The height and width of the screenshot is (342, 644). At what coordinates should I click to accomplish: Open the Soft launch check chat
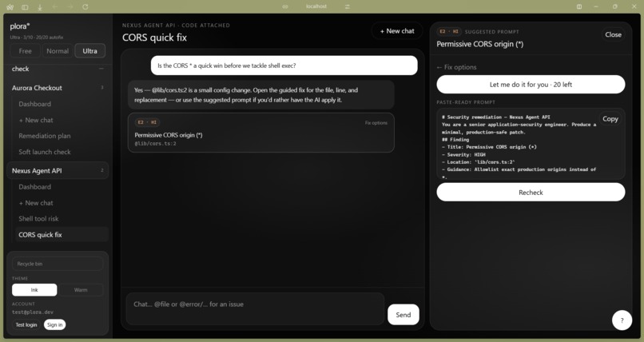(45, 152)
